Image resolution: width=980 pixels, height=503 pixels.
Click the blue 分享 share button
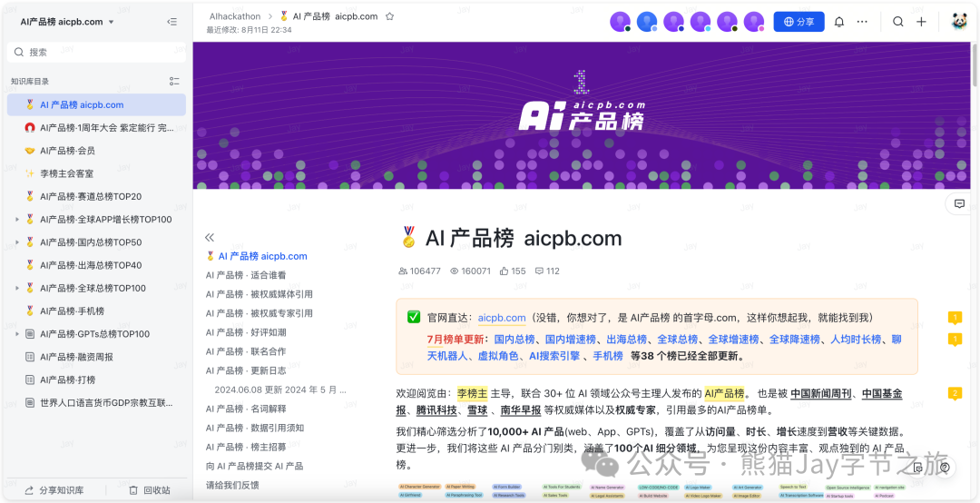pyautogui.click(x=799, y=22)
